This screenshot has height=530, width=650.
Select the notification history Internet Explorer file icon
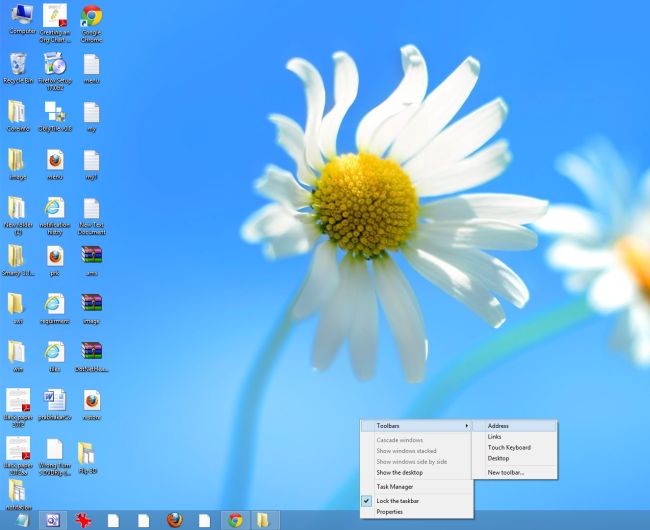click(x=55, y=216)
